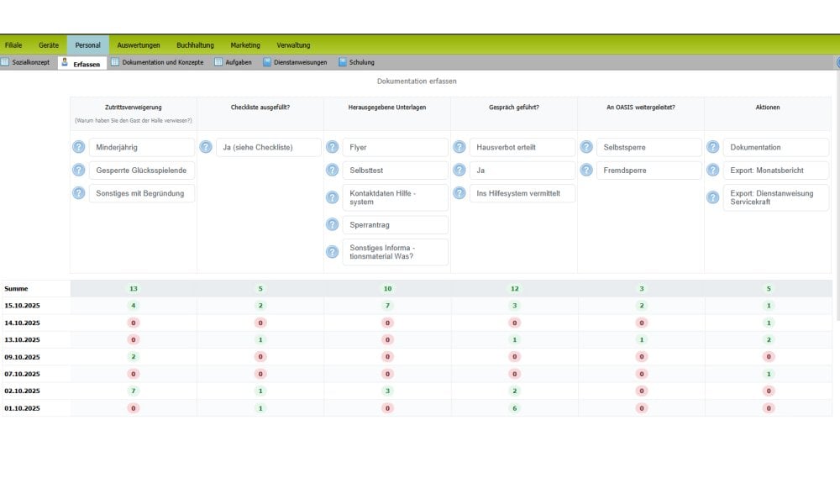Image resolution: width=840 pixels, height=504 pixels.
Task: Click help icon beside Ins Hilfesystem vermittelt
Action: pos(459,193)
